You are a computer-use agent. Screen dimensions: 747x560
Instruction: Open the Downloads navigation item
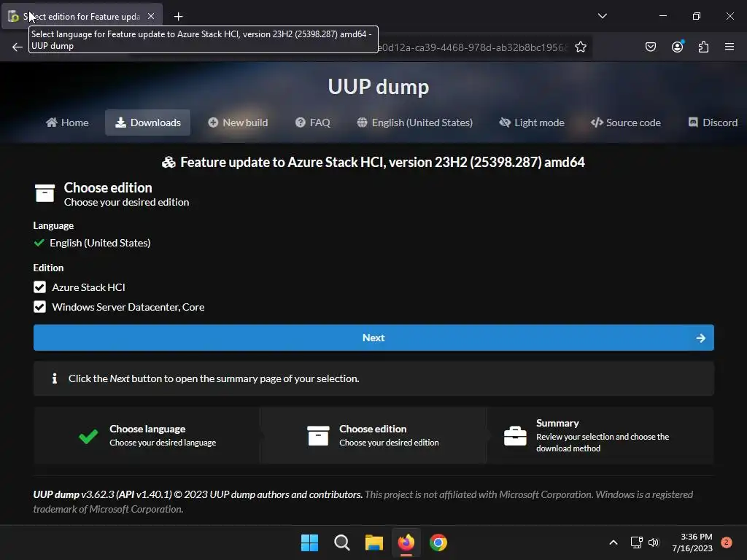[x=147, y=122]
